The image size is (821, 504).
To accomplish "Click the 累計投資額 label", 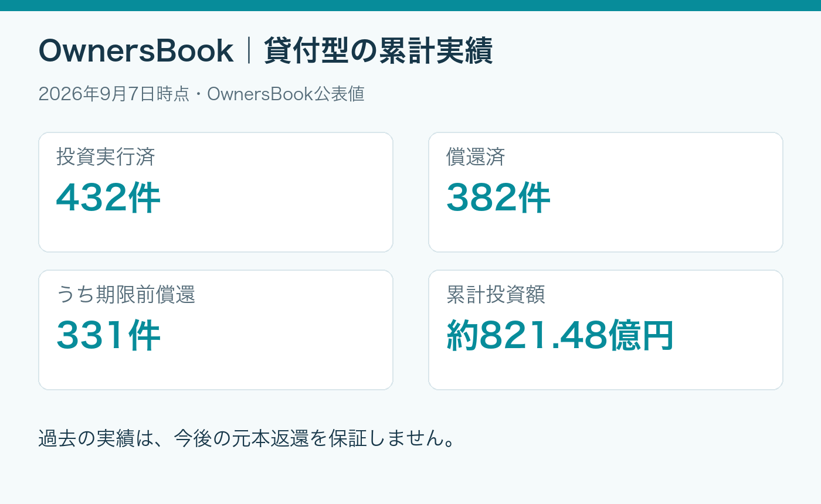I will (496, 294).
